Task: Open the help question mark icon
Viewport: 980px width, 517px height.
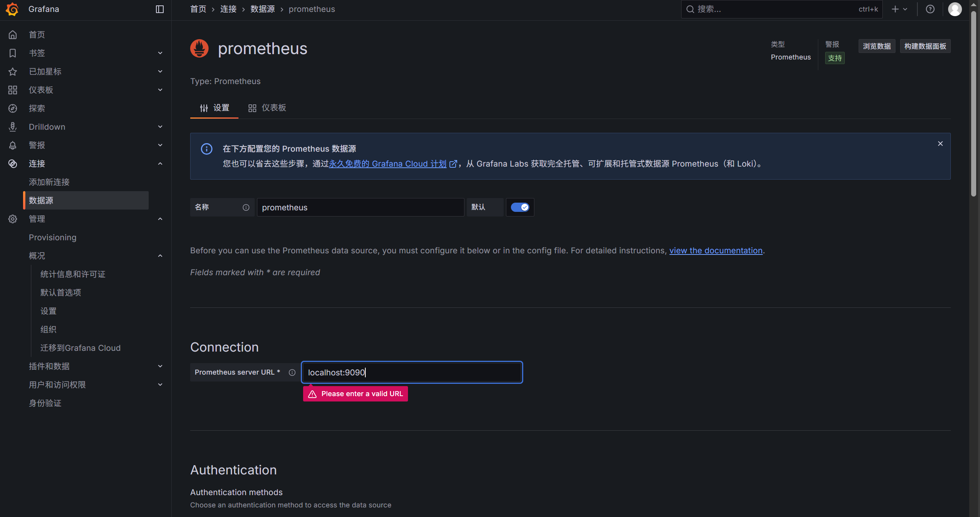Action: pos(930,9)
